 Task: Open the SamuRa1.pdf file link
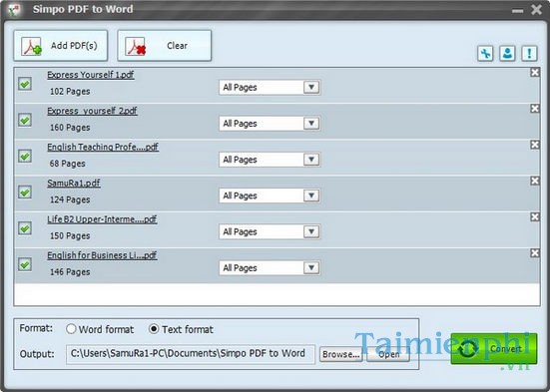tap(74, 183)
